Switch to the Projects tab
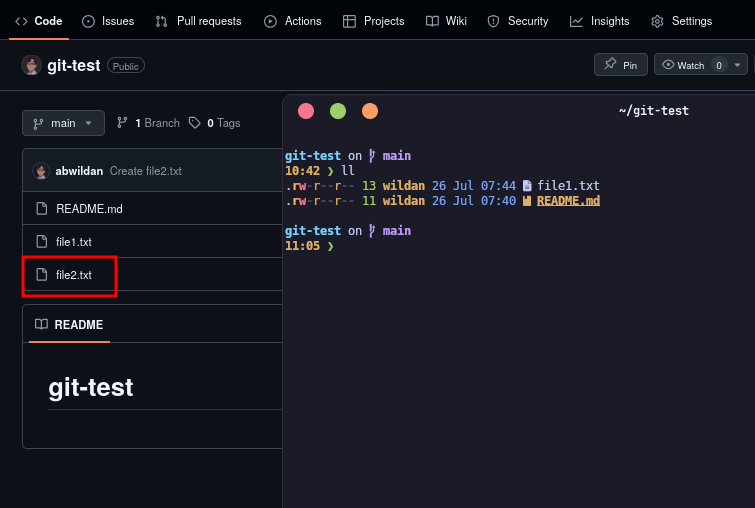Viewport: 755px width, 508px height. point(374,21)
